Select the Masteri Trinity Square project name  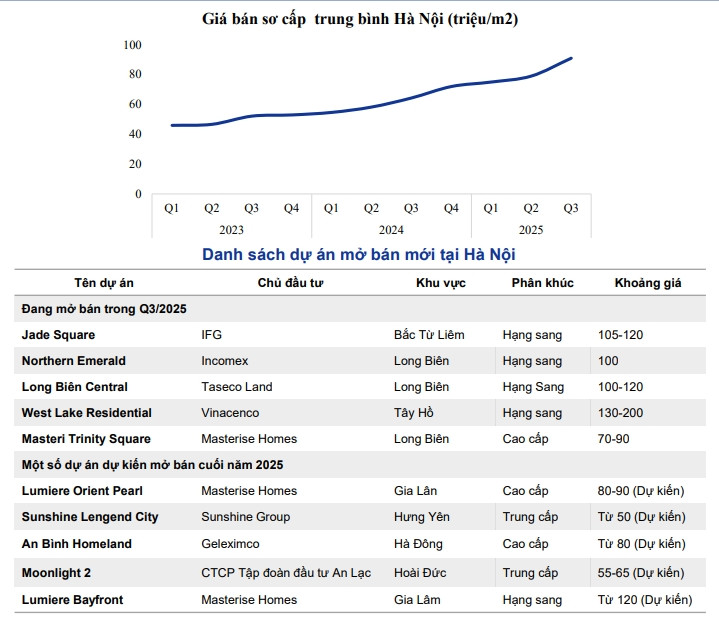point(86,439)
